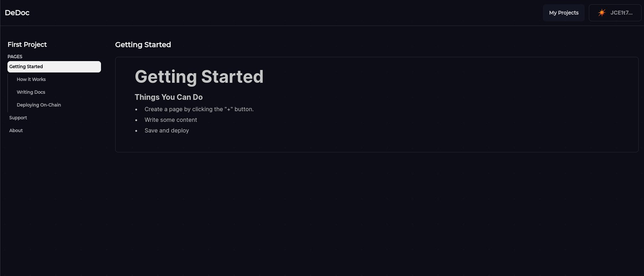Open the How it Works page
Image resolution: width=644 pixels, height=276 pixels.
click(31, 80)
